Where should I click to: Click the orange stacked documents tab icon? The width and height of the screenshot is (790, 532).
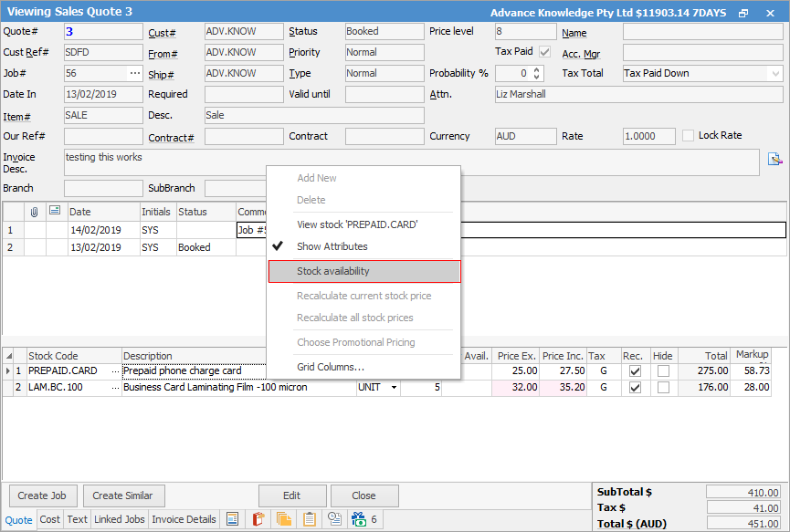[284, 519]
